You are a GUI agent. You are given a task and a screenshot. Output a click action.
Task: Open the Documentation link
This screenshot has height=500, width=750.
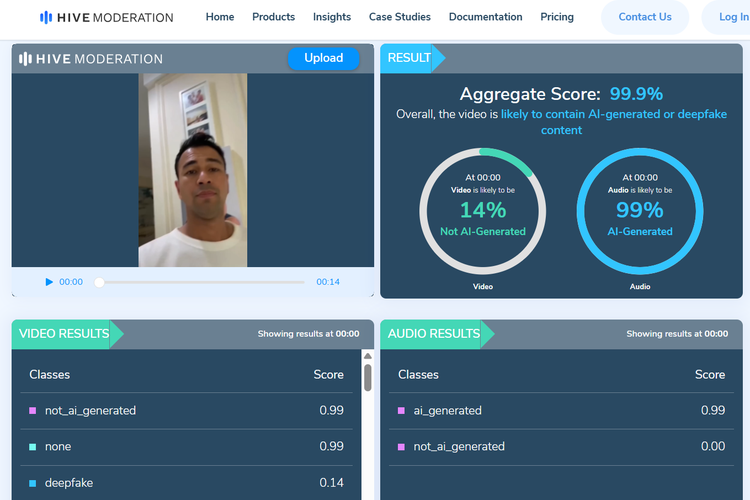pos(485,17)
